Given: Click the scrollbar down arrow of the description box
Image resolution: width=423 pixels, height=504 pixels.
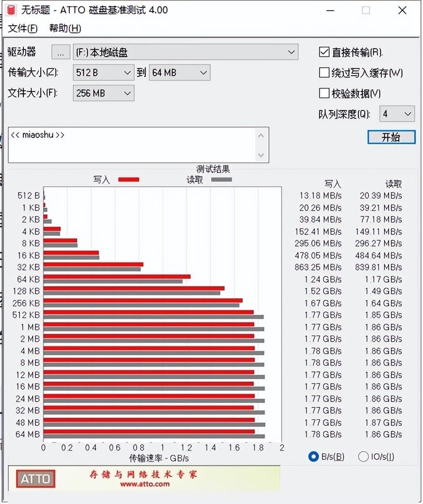Looking at the screenshot, I should coord(261,156).
